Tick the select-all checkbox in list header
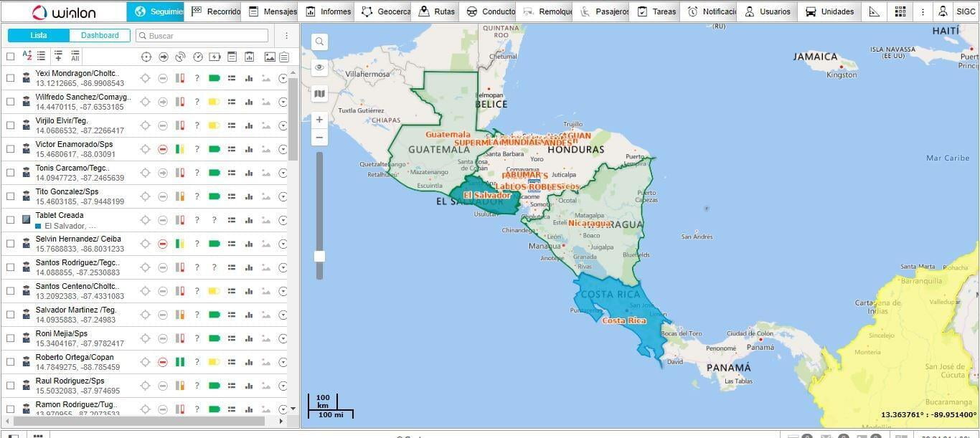The image size is (980, 438). (10, 57)
